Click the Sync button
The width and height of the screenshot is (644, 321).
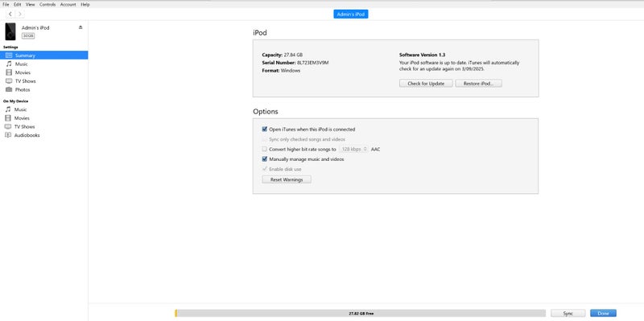568,313
